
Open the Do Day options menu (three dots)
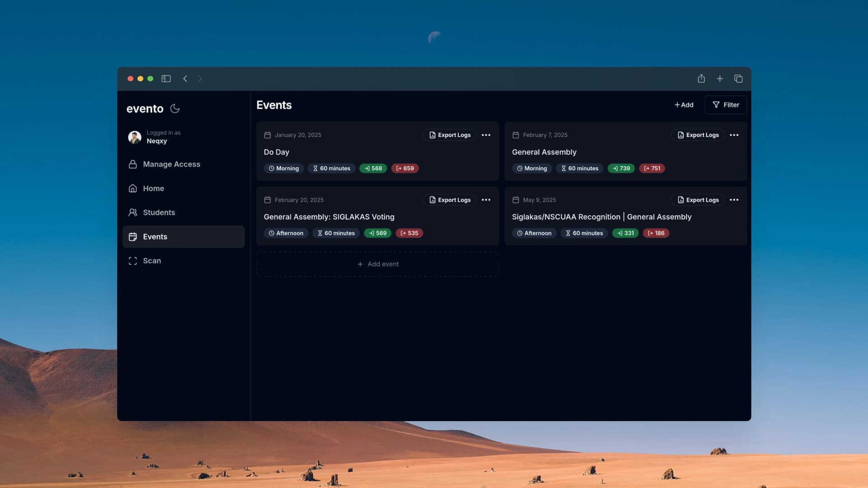[x=486, y=135]
